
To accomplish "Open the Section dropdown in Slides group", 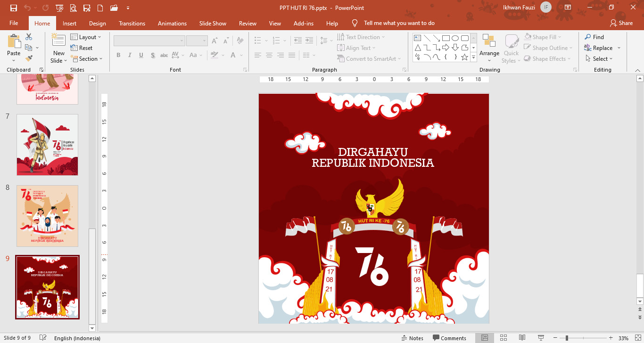I will pyautogui.click(x=87, y=58).
